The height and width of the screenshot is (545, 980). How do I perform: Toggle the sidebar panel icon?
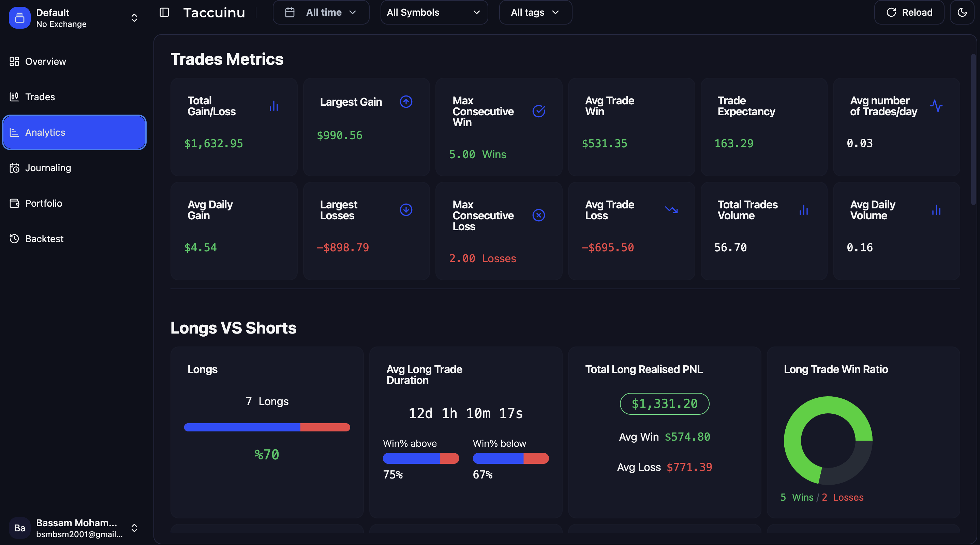(164, 13)
